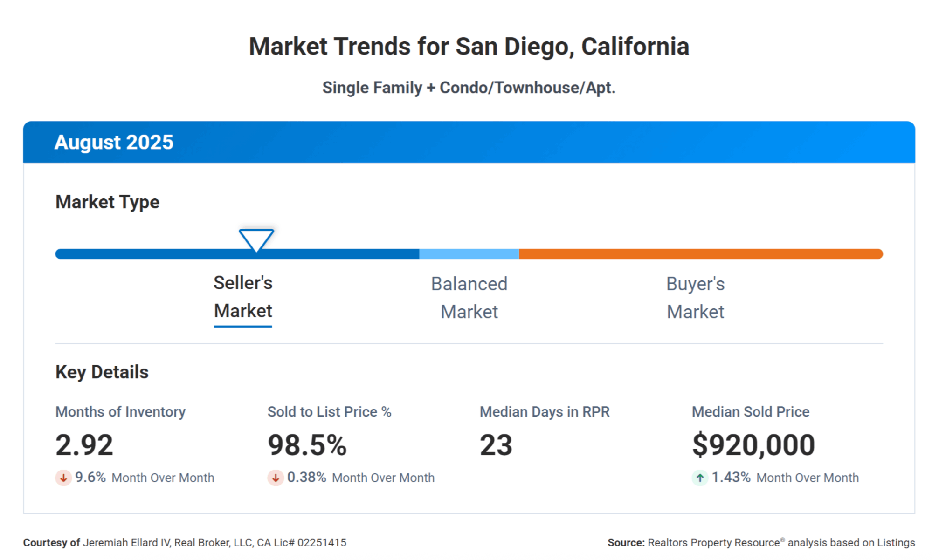Click the 2.92 months of inventory value

(84, 445)
